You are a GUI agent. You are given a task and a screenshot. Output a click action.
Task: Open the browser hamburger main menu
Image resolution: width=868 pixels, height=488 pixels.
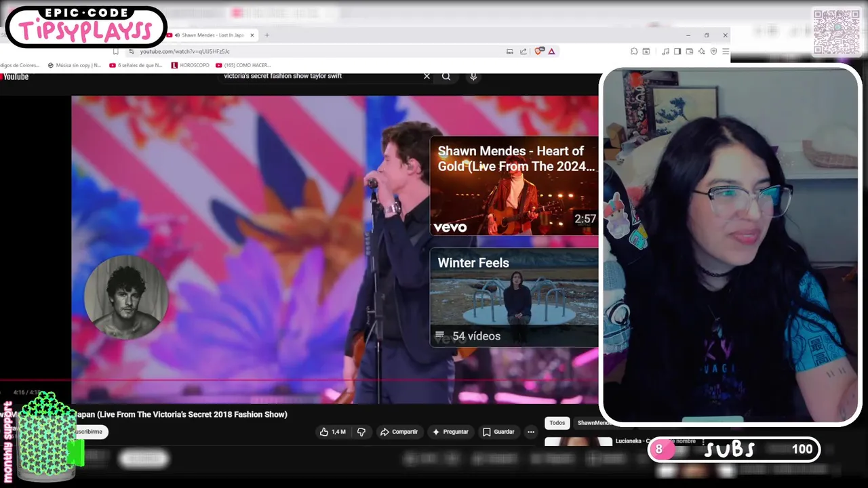tap(725, 52)
